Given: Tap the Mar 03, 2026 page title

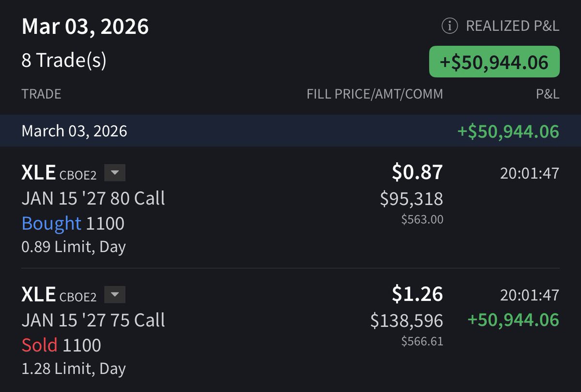Looking at the screenshot, I should point(85,27).
